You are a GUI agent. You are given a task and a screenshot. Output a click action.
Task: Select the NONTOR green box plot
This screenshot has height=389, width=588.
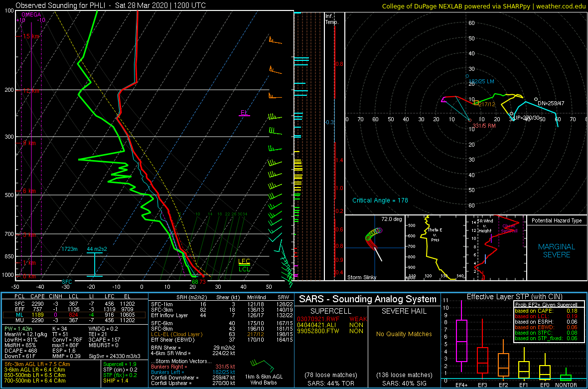click(566, 375)
